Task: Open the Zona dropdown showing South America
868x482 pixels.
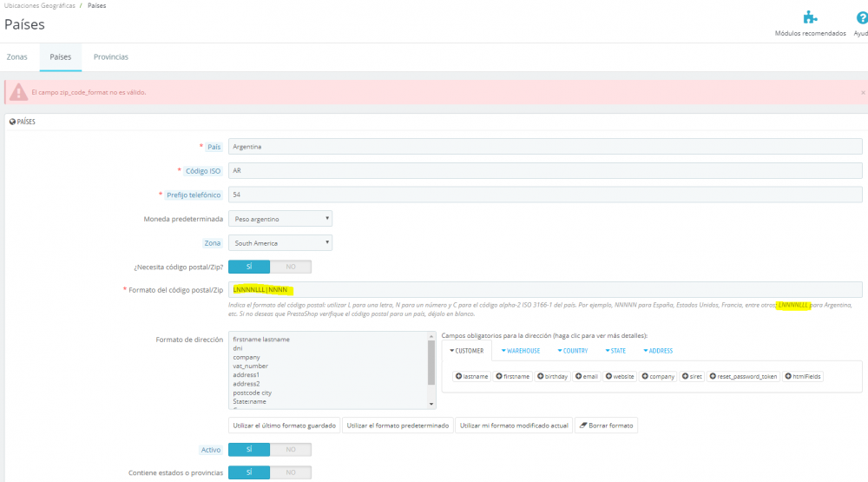Action: point(280,242)
